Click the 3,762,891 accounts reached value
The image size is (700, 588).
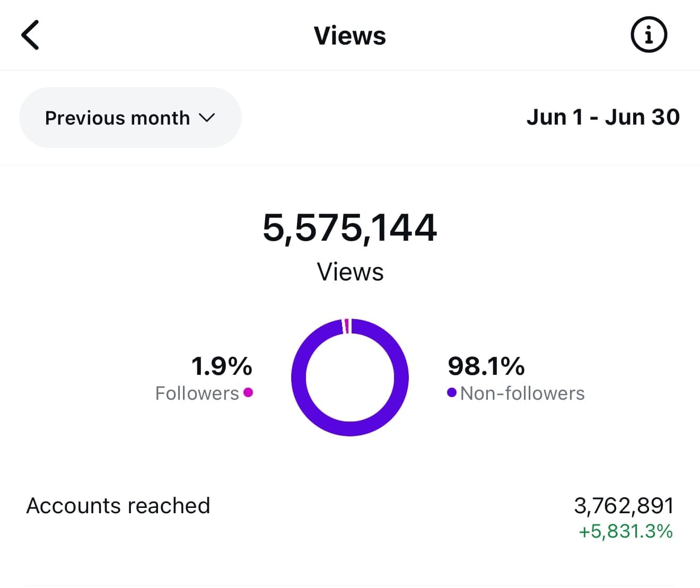[624, 506]
